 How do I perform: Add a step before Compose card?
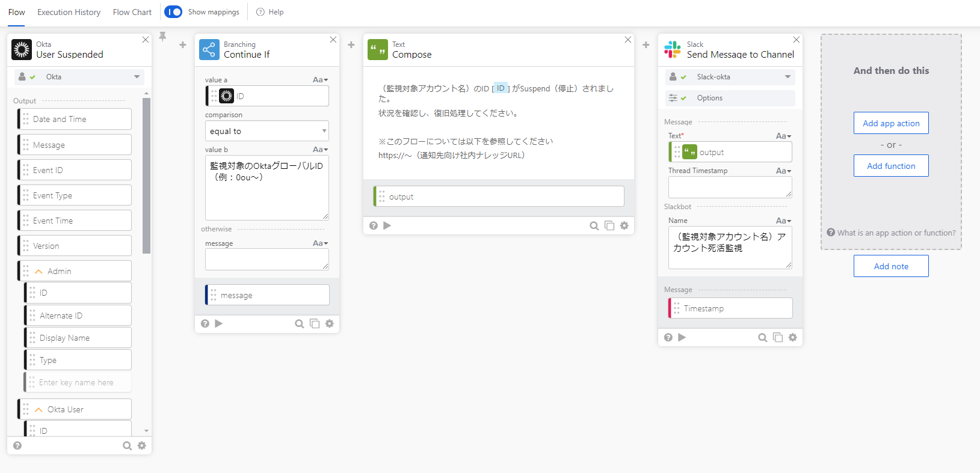click(351, 44)
